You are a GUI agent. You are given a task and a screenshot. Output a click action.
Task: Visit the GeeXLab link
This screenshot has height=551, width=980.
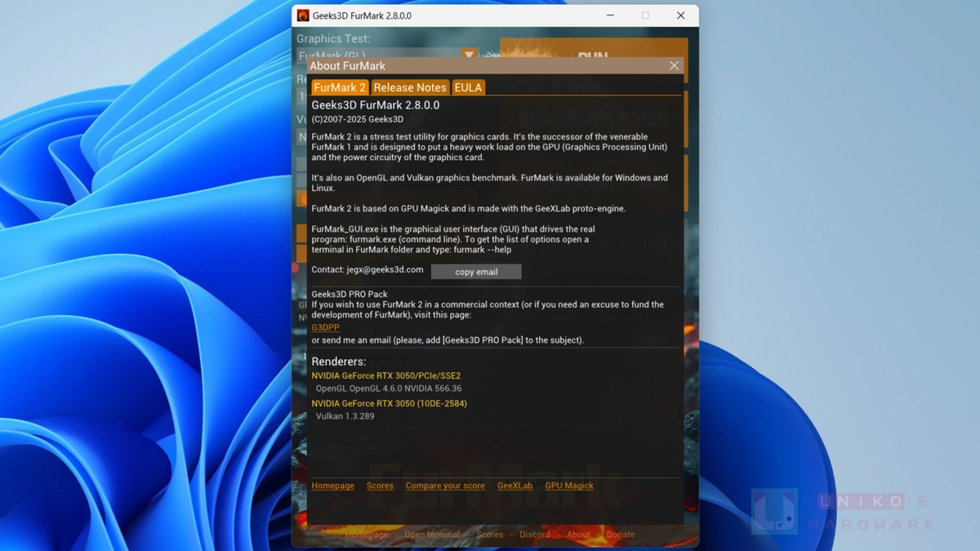pos(514,486)
